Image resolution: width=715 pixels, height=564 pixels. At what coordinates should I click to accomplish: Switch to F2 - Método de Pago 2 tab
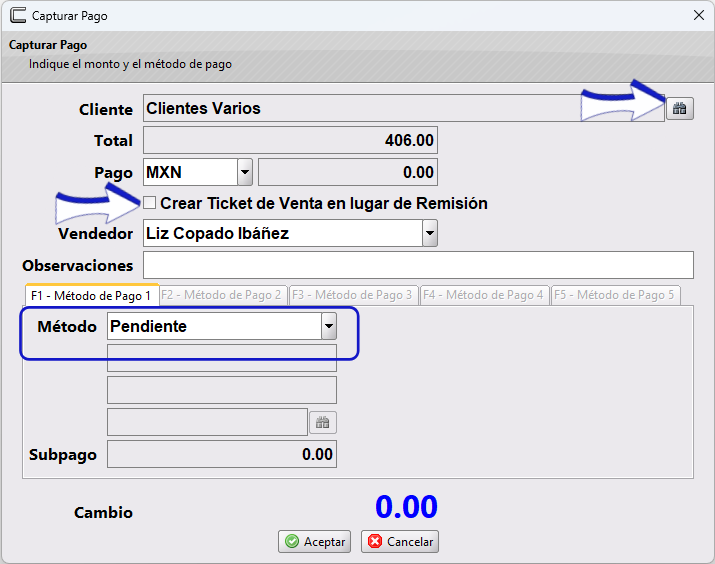pos(221,295)
